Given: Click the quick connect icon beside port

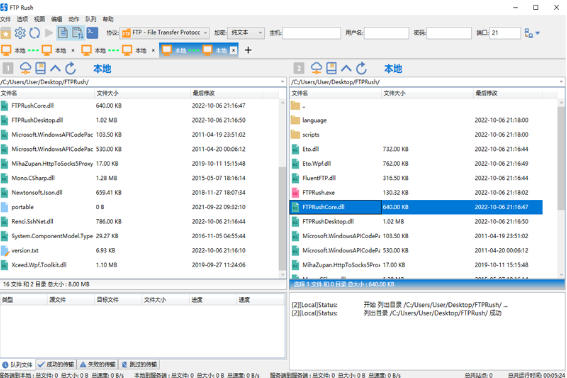Looking at the screenshot, I should point(528,33).
